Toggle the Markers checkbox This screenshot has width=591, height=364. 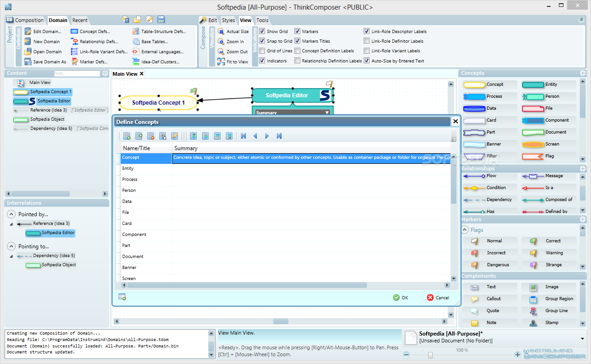pos(298,32)
